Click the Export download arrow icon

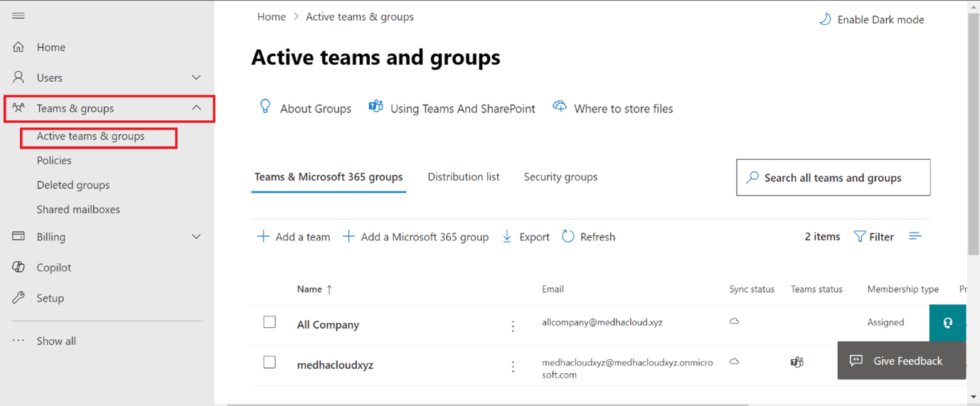pyautogui.click(x=507, y=236)
